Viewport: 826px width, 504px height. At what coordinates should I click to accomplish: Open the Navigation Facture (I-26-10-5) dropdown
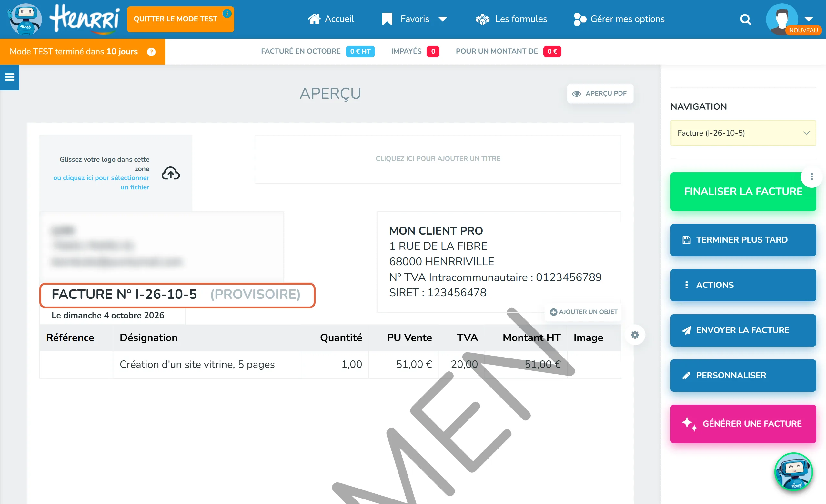[743, 133]
